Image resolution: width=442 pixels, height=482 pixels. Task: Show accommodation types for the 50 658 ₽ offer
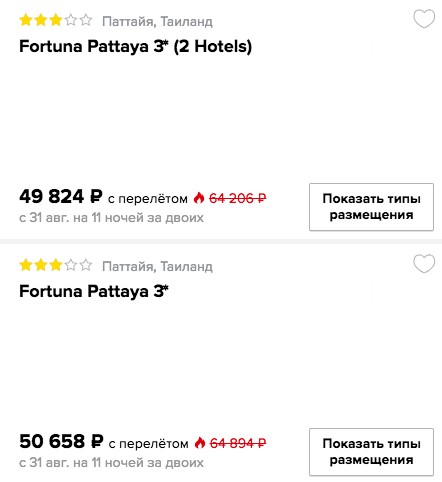[x=371, y=452]
